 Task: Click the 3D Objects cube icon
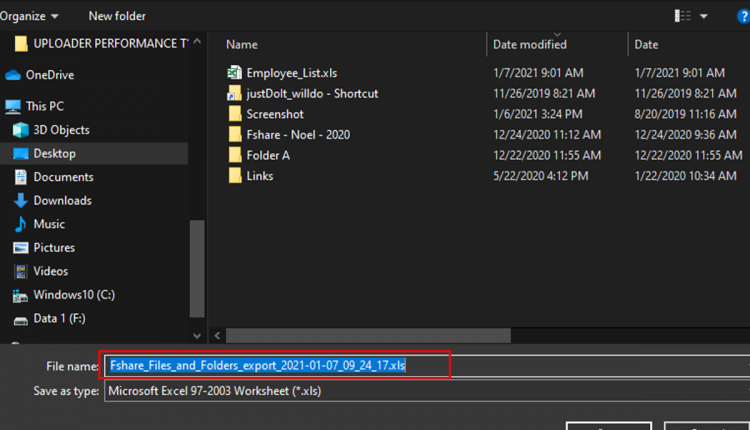pyautogui.click(x=21, y=130)
